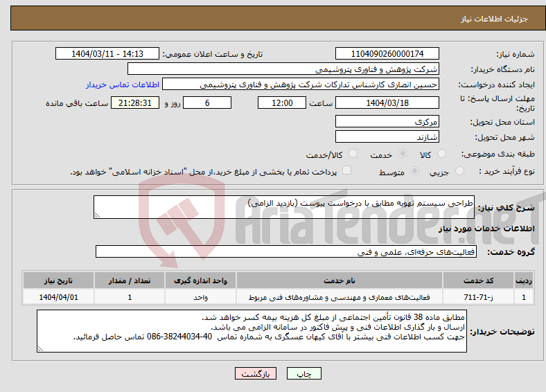This screenshot has width=546, height=392.
Task: Click the بازگشت back button
Action: pos(256,373)
